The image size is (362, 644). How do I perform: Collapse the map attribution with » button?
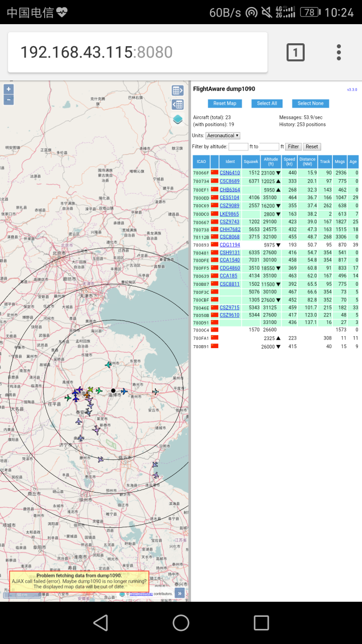coord(179,593)
